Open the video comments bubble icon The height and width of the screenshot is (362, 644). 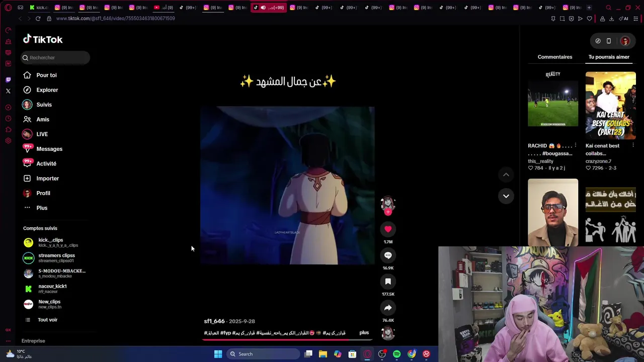click(388, 255)
